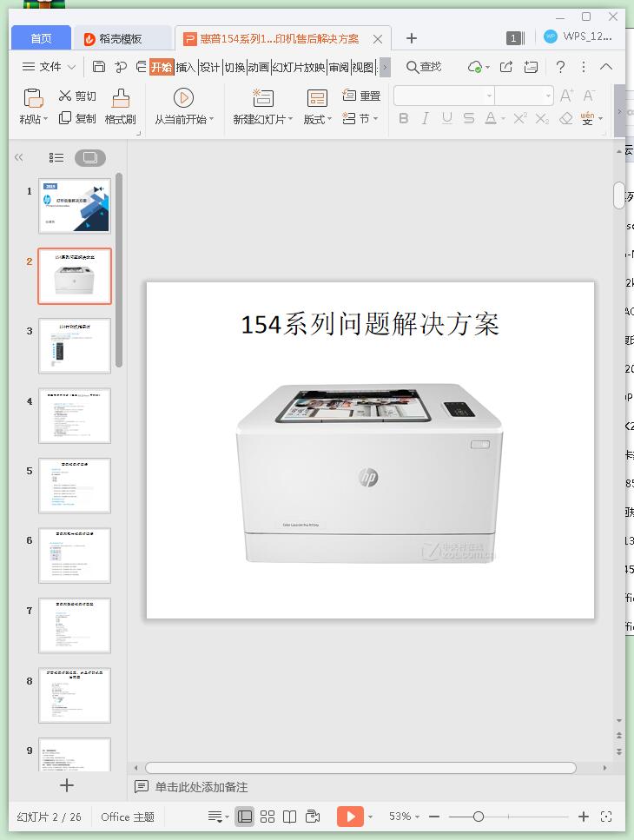Click the Decrease font size icon

(x=589, y=96)
